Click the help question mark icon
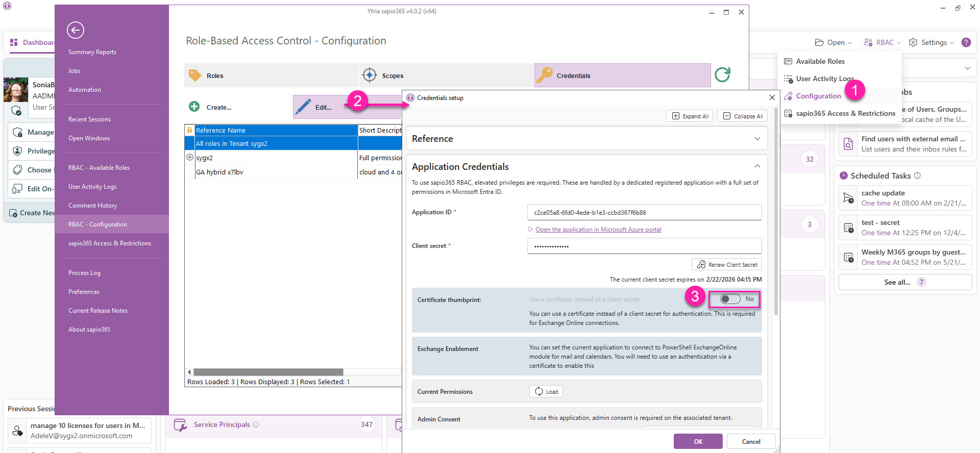980x453 pixels. click(966, 42)
